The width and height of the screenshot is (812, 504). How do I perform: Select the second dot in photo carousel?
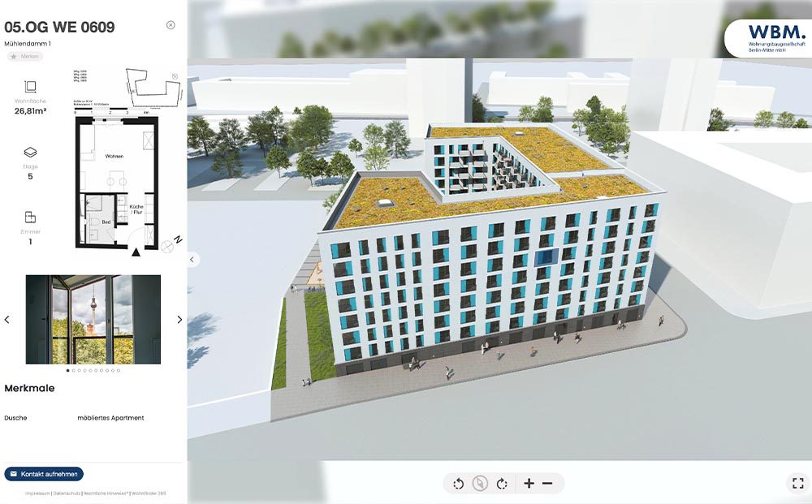[74, 372]
